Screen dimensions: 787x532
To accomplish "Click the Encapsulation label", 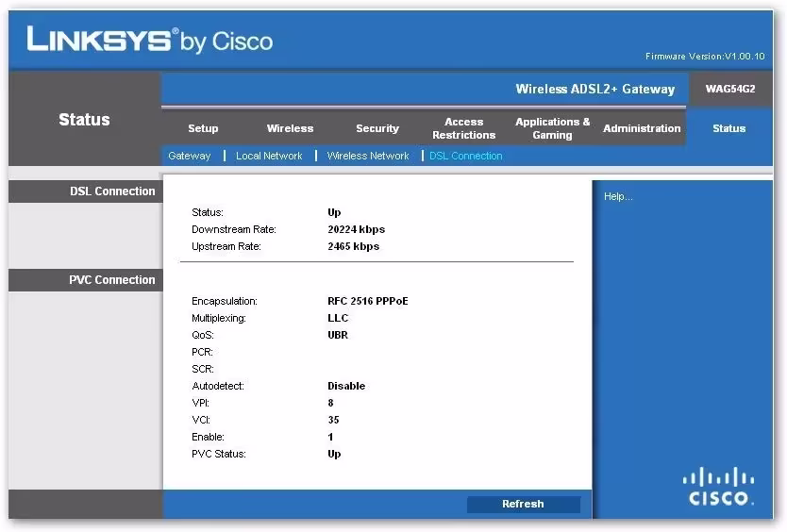I will point(225,301).
